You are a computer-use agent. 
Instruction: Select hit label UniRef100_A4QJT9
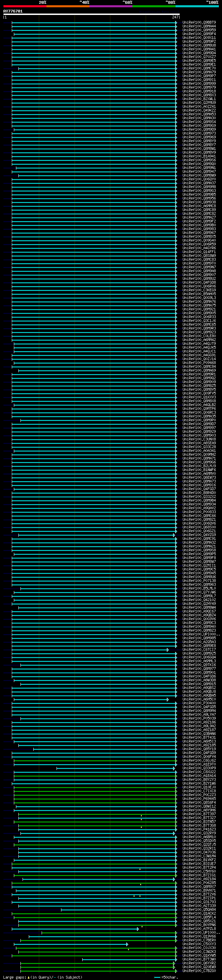pyautogui.click(x=199, y=344)
